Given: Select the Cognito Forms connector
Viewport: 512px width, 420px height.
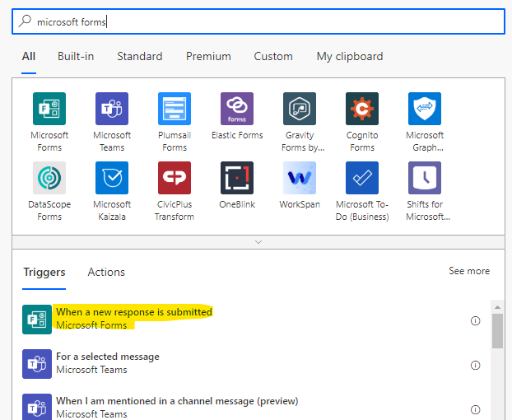Looking at the screenshot, I should pos(362,109).
